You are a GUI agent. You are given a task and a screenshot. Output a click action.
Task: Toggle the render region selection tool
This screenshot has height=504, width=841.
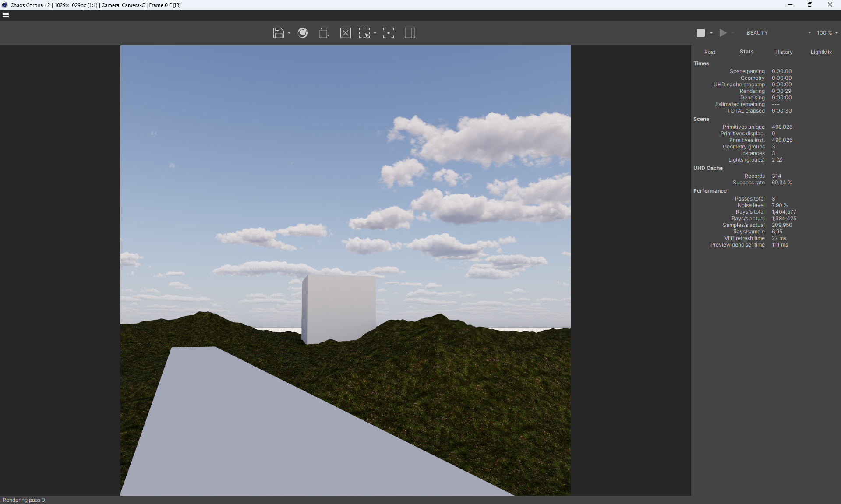pos(364,33)
